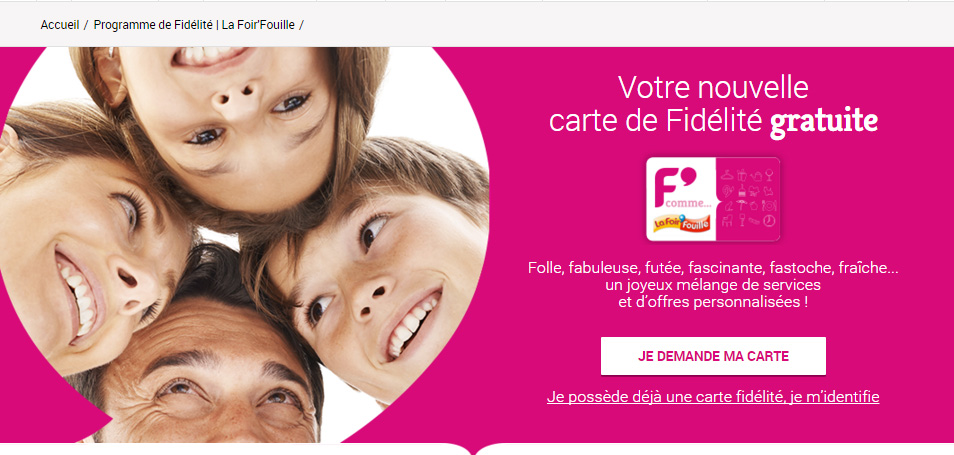Image resolution: width=954 pixels, height=455 pixels.
Task: Open the "Programme de Fidélité | La Foir'Fouille" breadcrumb
Action: point(194,25)
